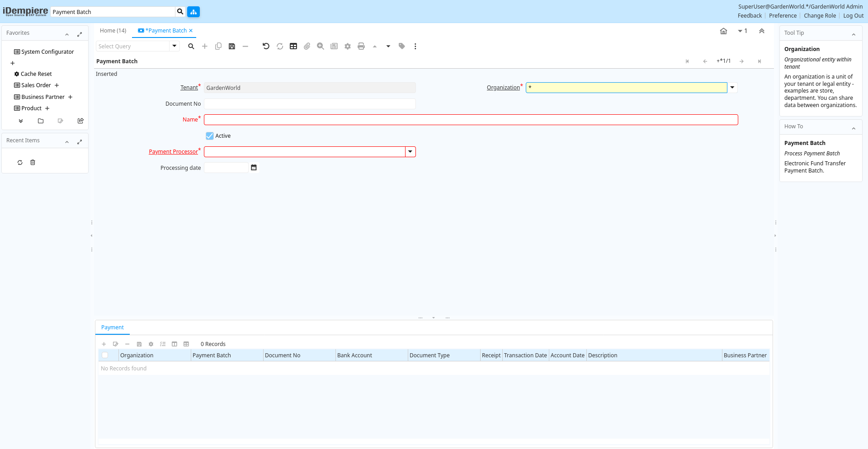Click the Home icon at top right
This screenshot has width=868, height=449.
(723, 31)
